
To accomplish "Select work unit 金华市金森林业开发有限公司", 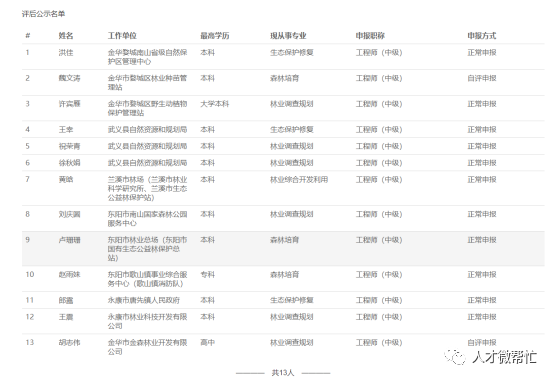I will 147,347.
